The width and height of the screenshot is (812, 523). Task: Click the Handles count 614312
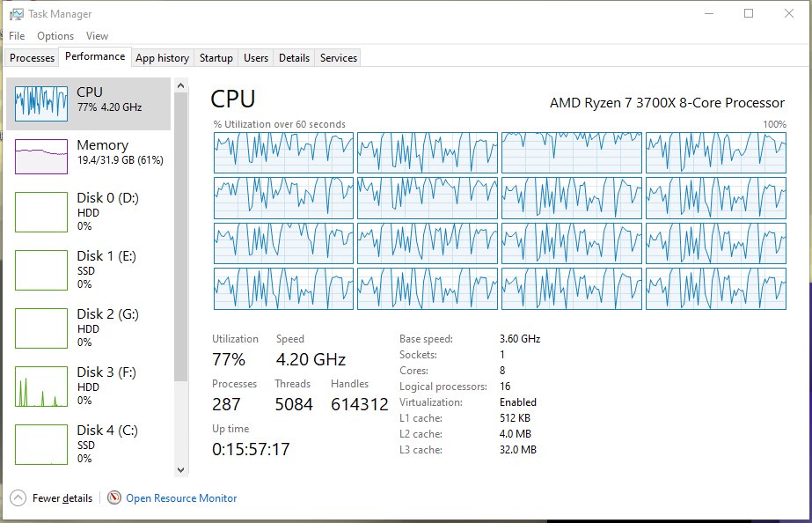(360, 404)
